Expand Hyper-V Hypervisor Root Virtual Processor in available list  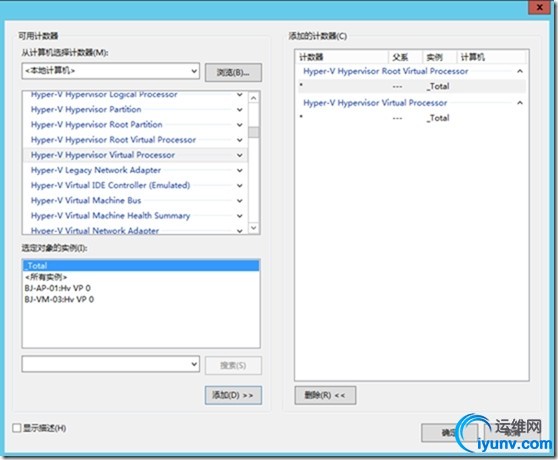239,140
